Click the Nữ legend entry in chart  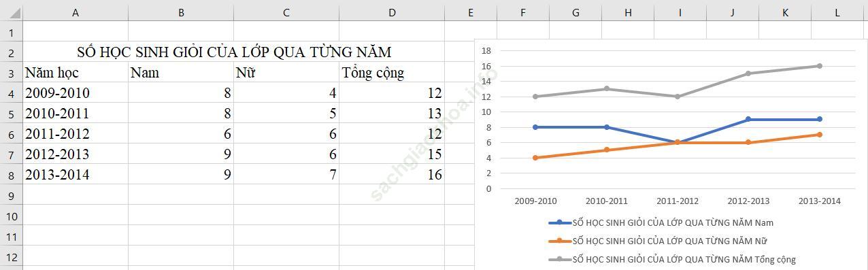pyautogui.click(x=658, y=241)
